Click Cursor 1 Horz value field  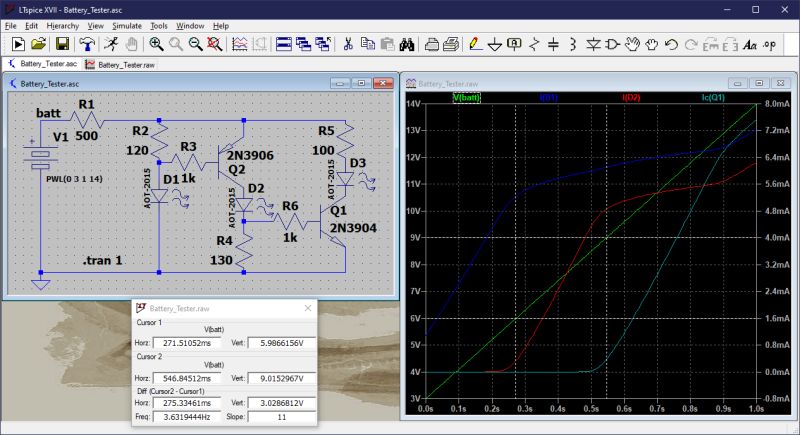tap(187, 343)
